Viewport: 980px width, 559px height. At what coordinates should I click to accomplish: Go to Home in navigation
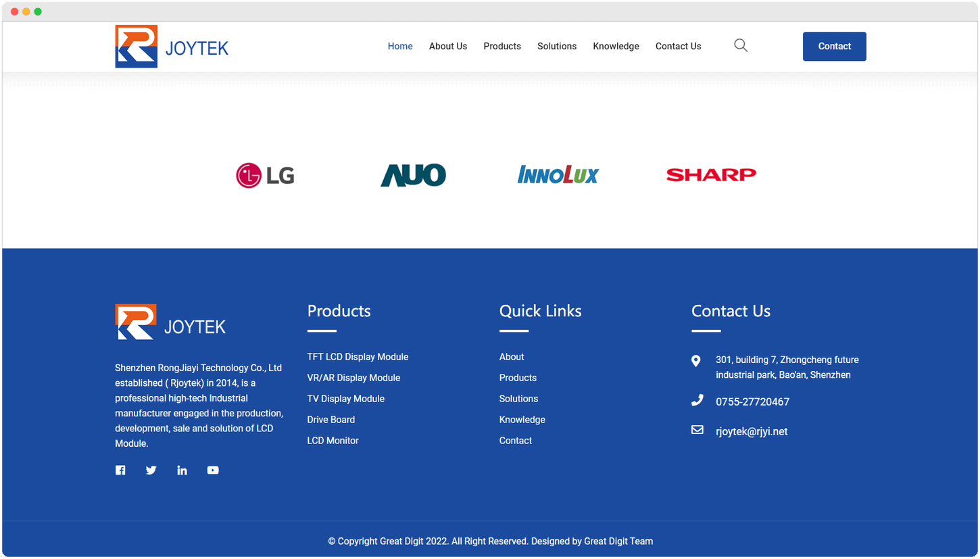coord(400,47)
